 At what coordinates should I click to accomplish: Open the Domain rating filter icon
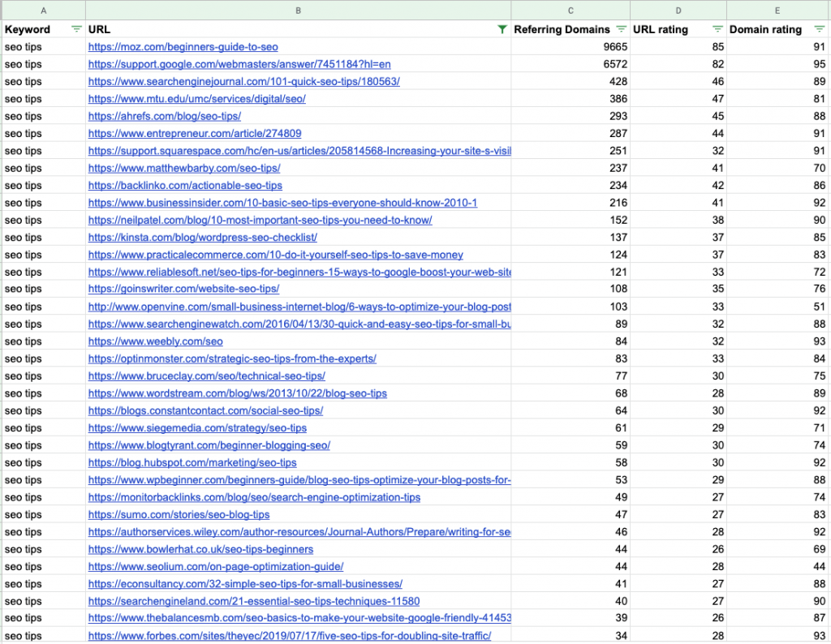point(820,29)
